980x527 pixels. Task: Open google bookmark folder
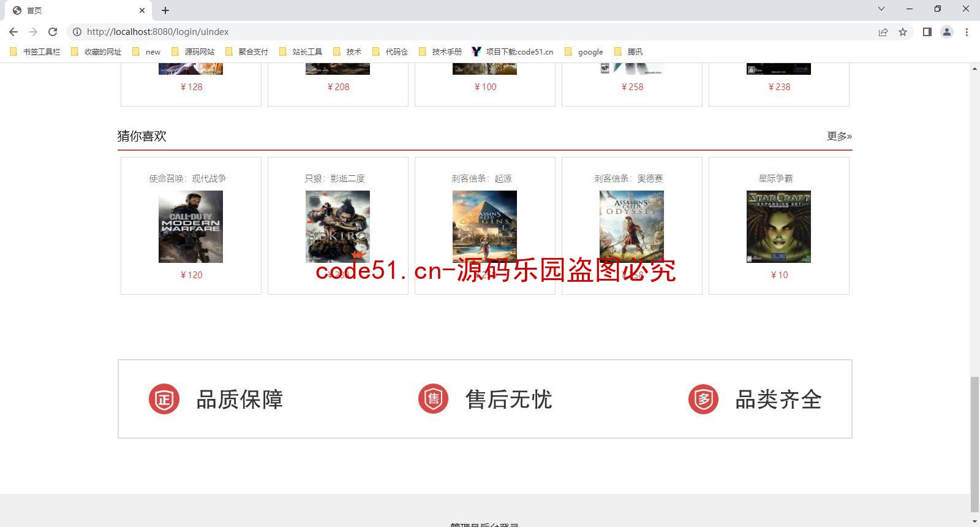point(584,52)
